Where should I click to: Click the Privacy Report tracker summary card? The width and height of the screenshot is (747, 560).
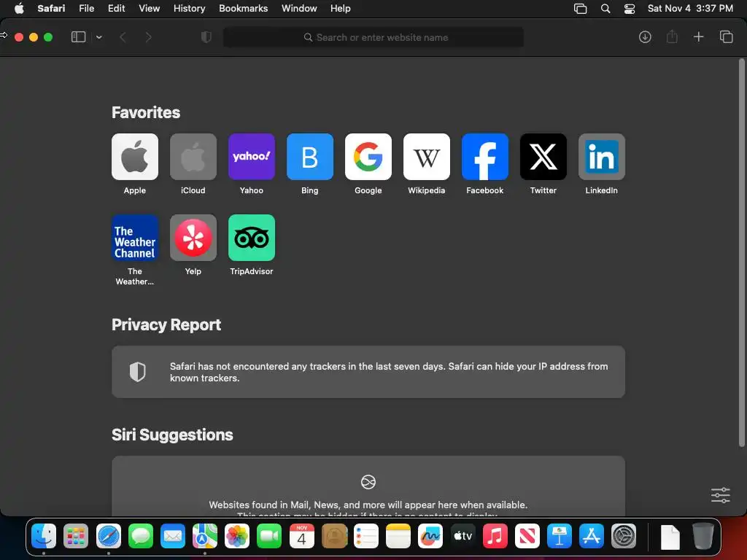tap(368, 372)
